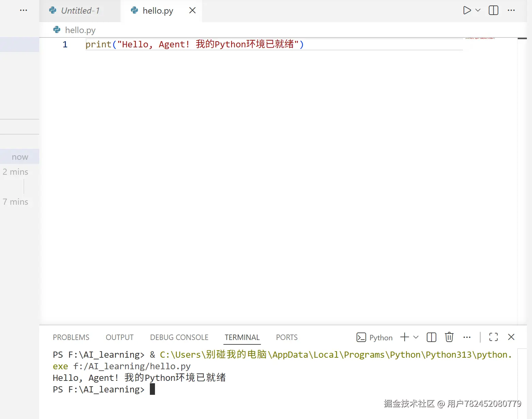Click inside the terminal prompt
This screenshot has width=532, height=419.
(153, 389)
